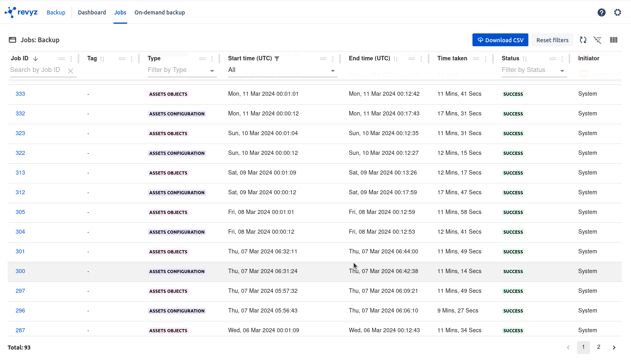Click the refresh jobs icon
This screenshot has width=631, height=364.
pos(583,40)
